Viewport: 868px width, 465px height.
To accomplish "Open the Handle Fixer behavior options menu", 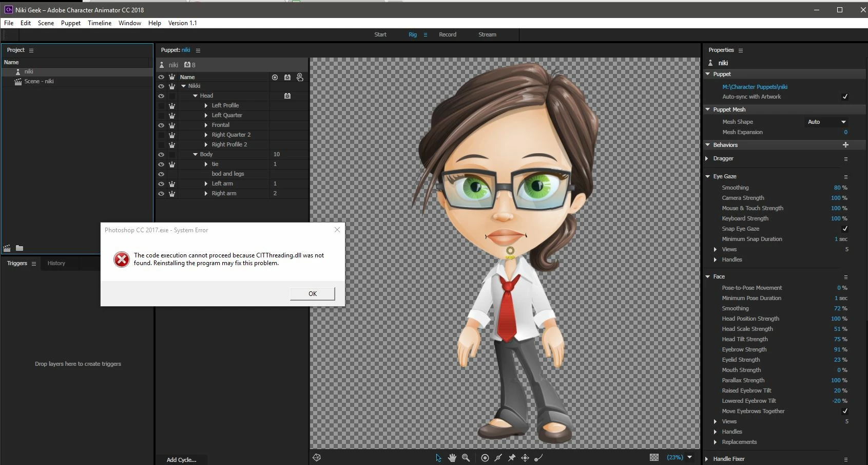I will tap(846, 459).
